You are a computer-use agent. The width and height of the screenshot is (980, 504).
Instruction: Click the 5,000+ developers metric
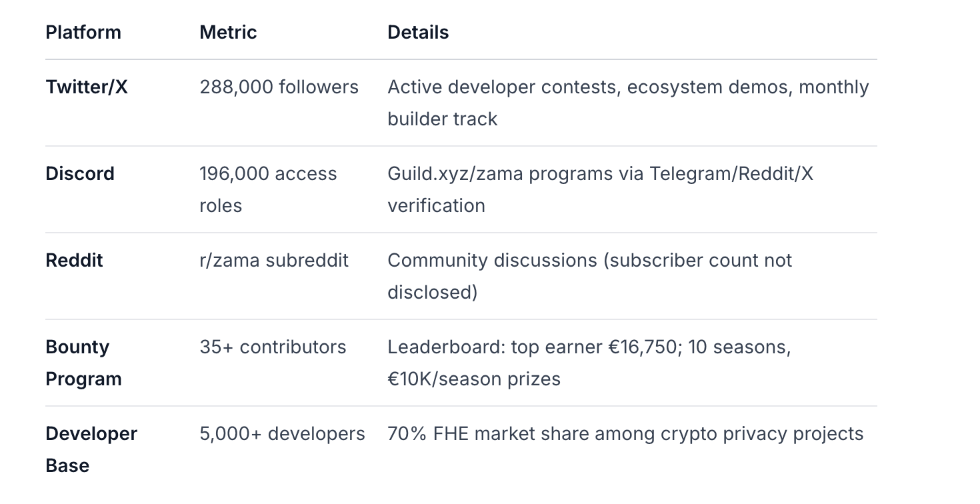point(282,433)
